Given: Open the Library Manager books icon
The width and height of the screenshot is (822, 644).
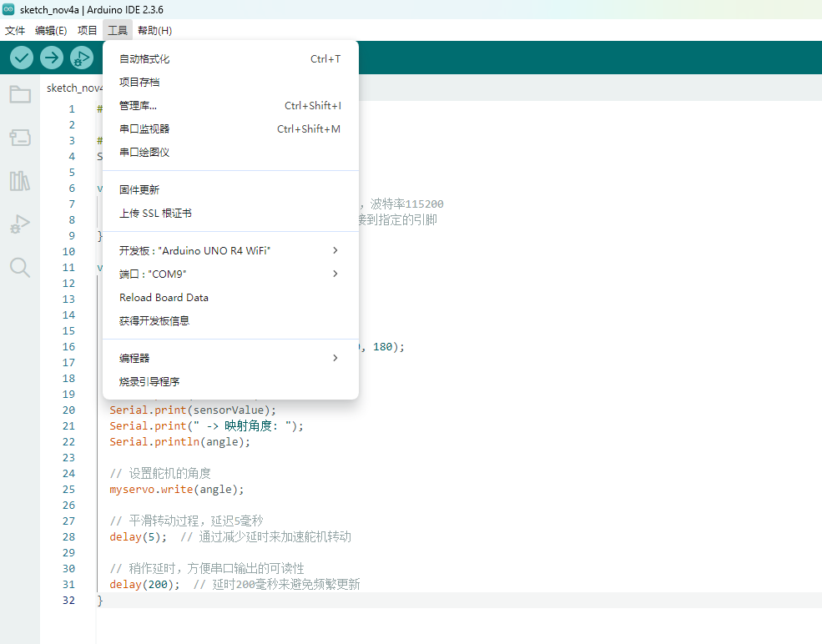Looking at the screenshot, I should click(20, 181).
